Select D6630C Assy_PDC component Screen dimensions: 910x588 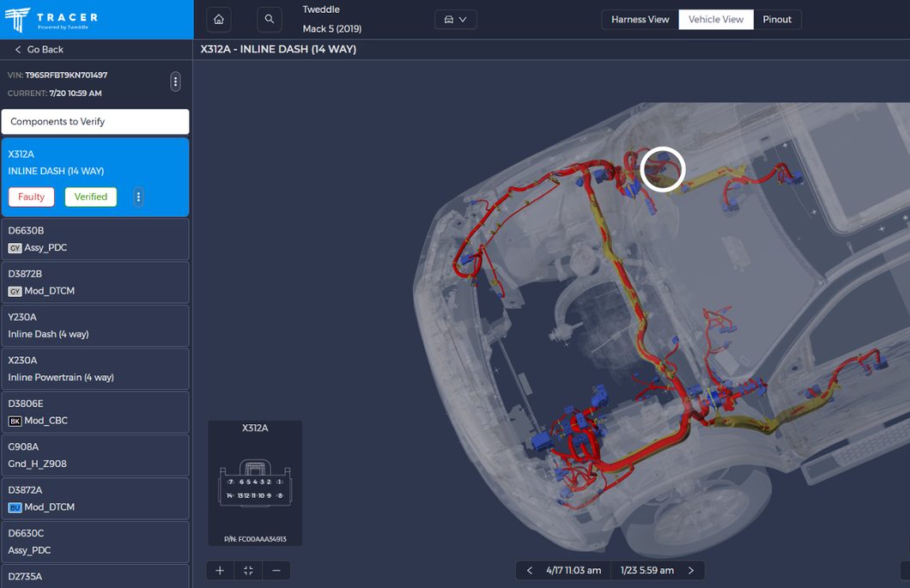(x=95, y=542)
